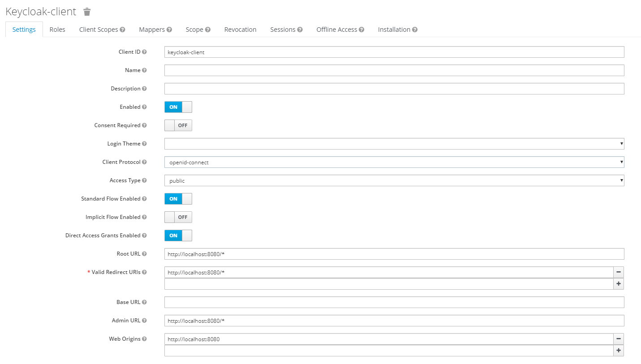Enable Implicit Flow switch
The image size is (641, 364).
[x=178, y=217]
